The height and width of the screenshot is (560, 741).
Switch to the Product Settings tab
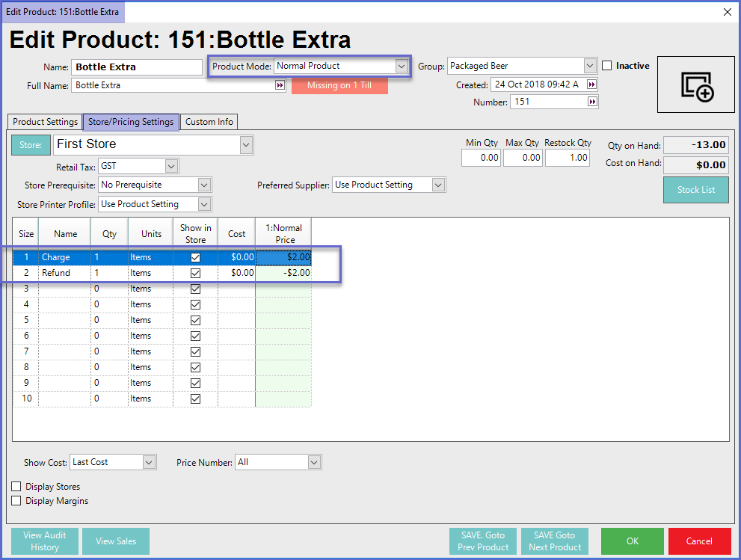coord(45,122)
